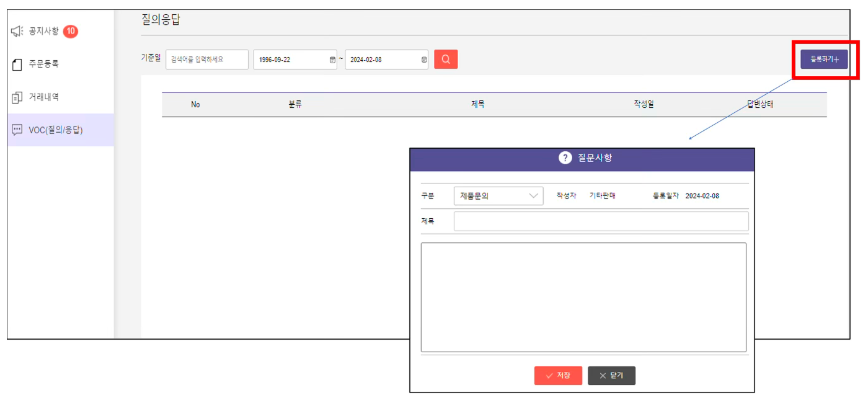Open the 구분 dropdown showing 제품문의
This screenshot has width=868, height=403.
(499, 195)
